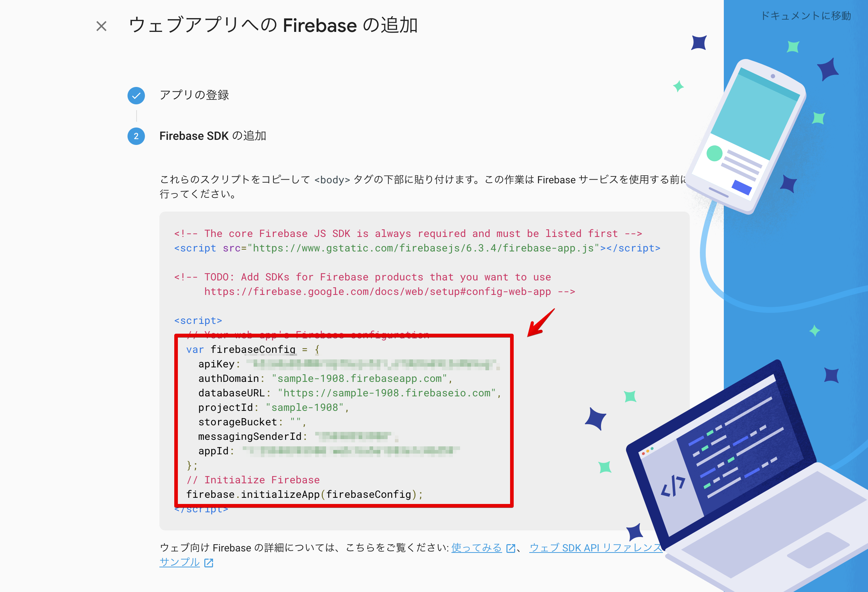Open ウェブ SDK API リファレンス link
This screenshot has width=868, height=592.
[x=595, y=548]
